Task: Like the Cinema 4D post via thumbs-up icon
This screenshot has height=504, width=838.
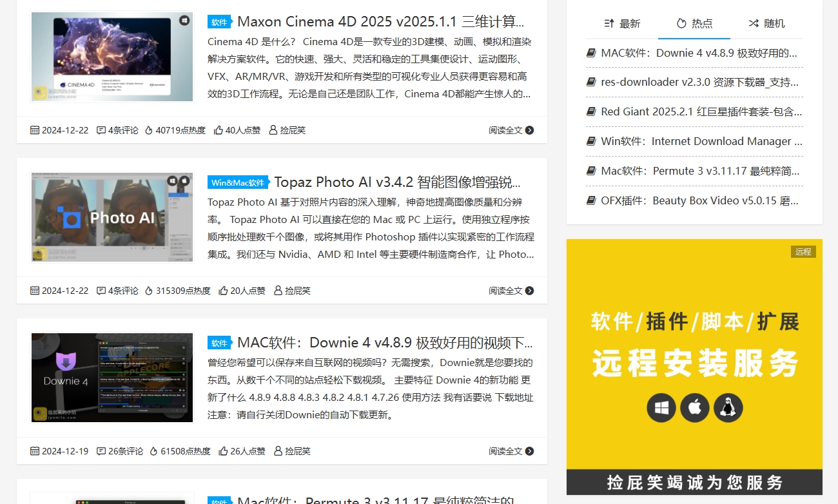Action: (x=219, y=130)
